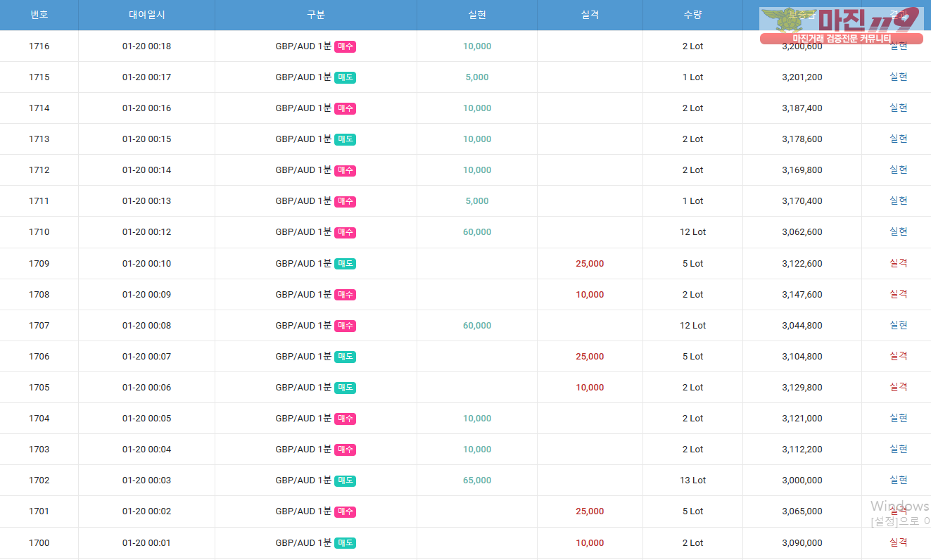
Task: Click the 매수 badge in row 1701
Action: (x=345, y=511)
